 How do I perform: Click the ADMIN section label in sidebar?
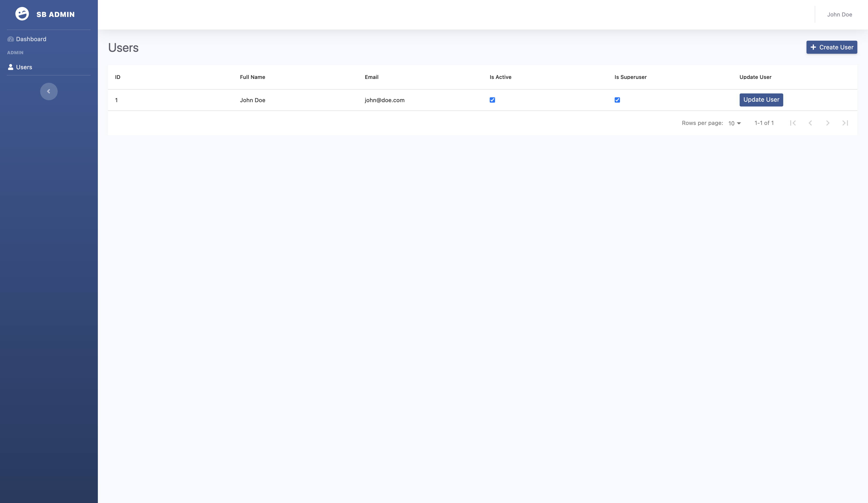coord(15,53)
